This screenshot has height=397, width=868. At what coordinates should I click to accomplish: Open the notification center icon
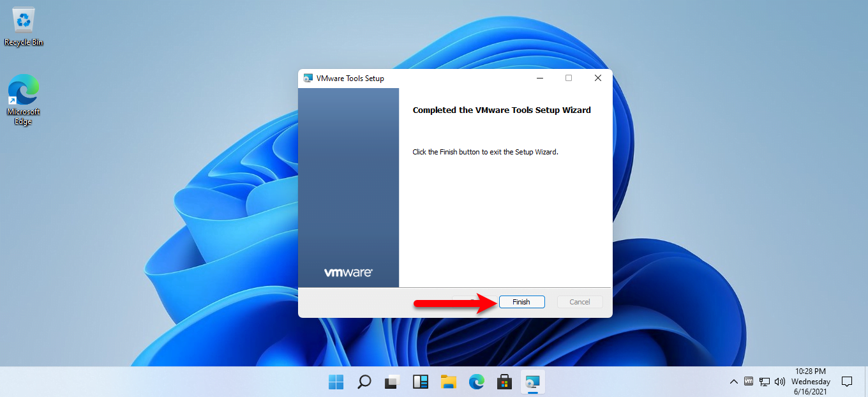[847, 382]
